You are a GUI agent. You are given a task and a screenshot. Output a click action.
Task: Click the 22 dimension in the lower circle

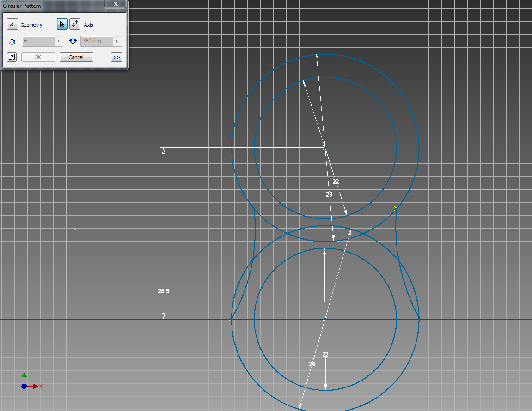click(x=325, y=355)
